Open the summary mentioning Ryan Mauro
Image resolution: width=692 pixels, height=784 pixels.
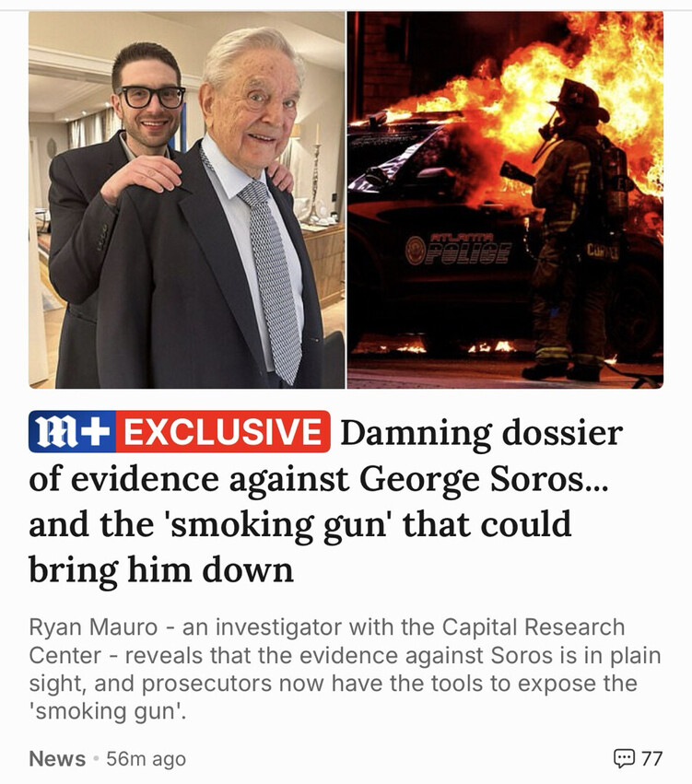[x=345, y=669]
